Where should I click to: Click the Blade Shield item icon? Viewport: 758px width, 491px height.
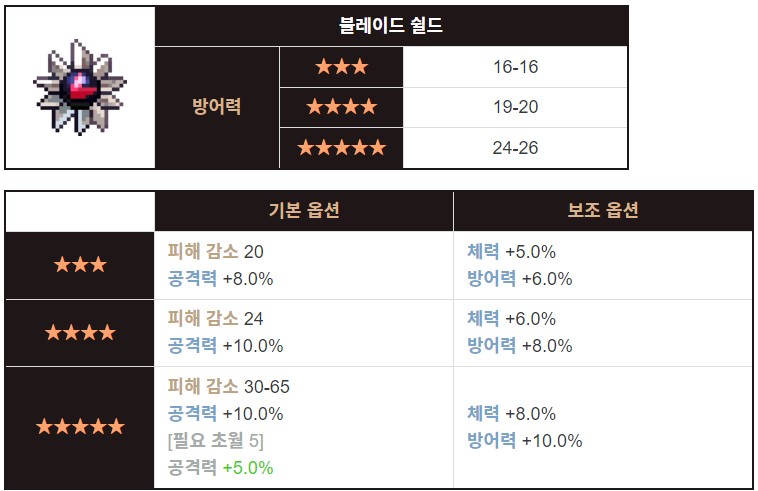tap(79, 88)
